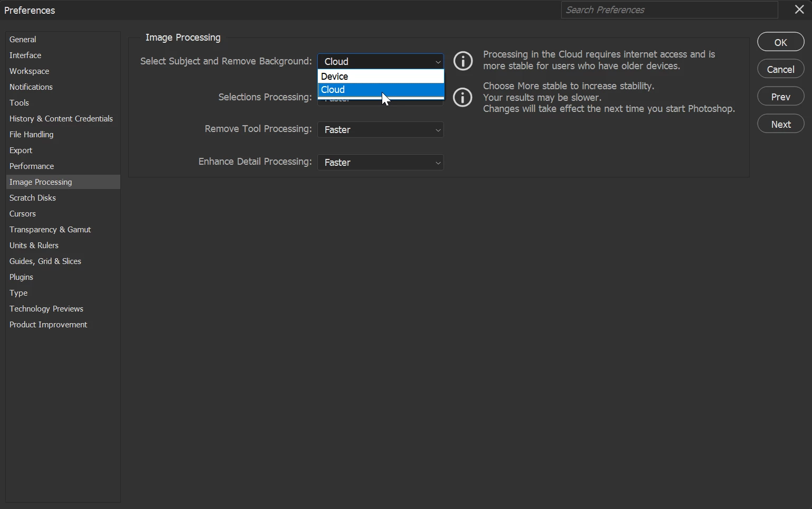Open Technology Previews category
This screenshot has height=509, width=812.
click(x=63, y=308)
